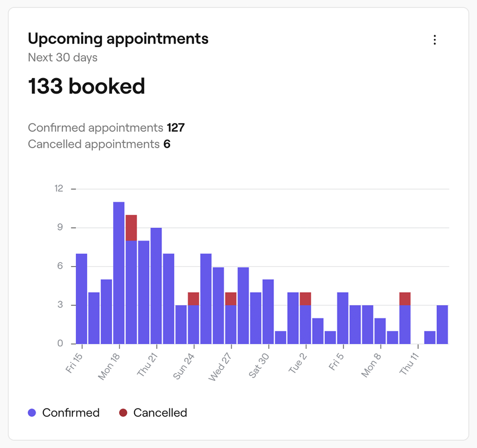Expand the Next 30 days period selector
The width and height of the screenshot is (477, 448).
click(62, 57)
